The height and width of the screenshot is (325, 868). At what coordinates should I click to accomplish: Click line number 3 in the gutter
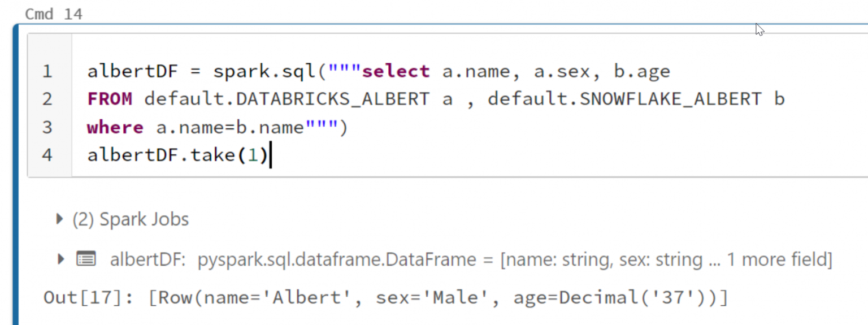point(47,127)
